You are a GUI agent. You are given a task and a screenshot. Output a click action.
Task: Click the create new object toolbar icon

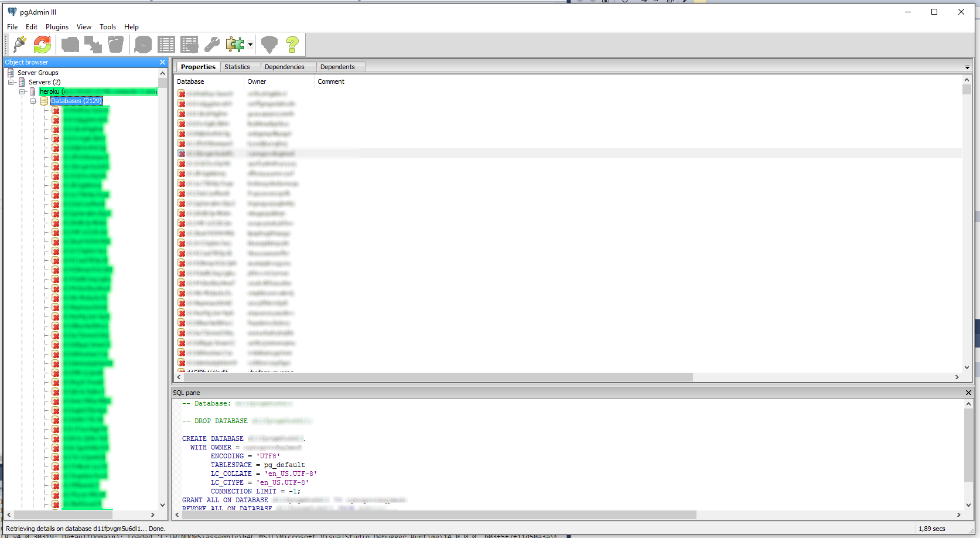[x=93, y=44]
